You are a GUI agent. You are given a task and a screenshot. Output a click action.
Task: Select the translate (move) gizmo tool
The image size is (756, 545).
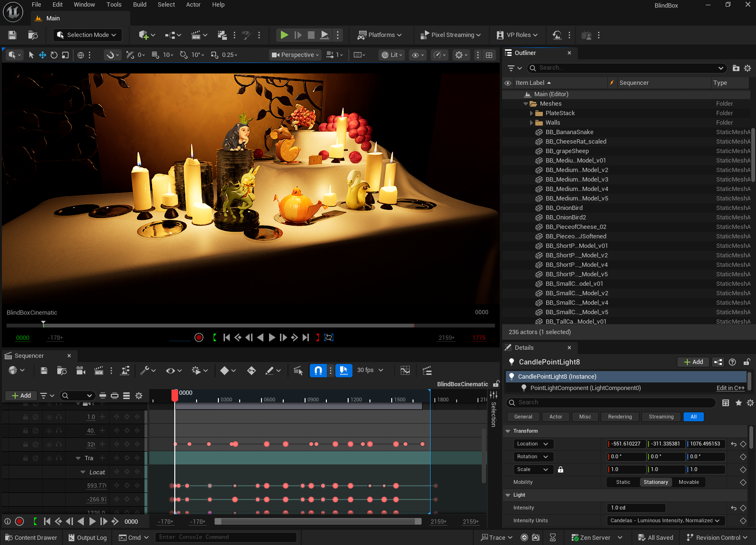pos(43,55)
